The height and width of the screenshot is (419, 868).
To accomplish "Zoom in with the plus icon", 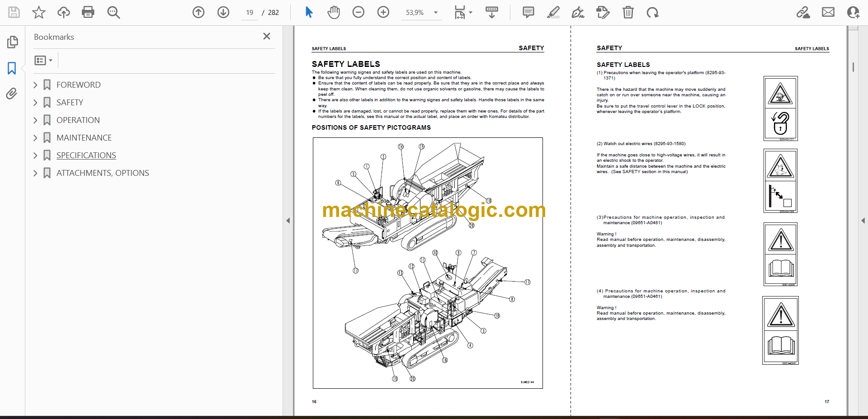I will (x=383, y=12).
